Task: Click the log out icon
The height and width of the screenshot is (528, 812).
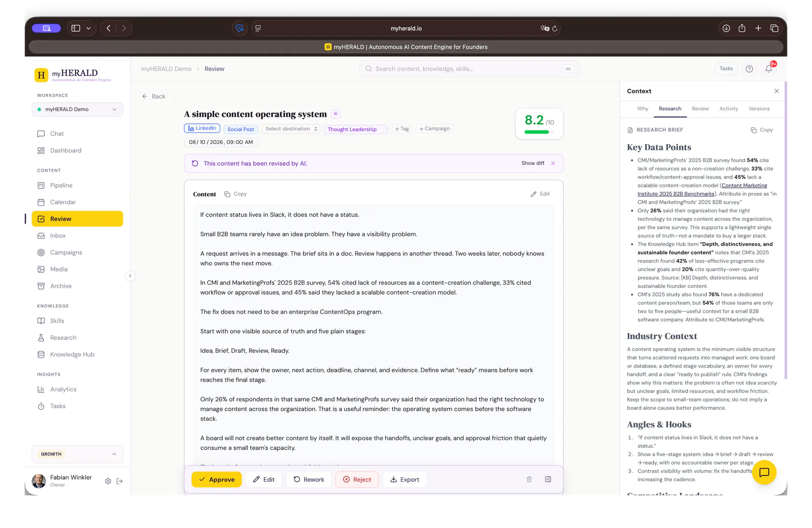Action: pos(120,481)
